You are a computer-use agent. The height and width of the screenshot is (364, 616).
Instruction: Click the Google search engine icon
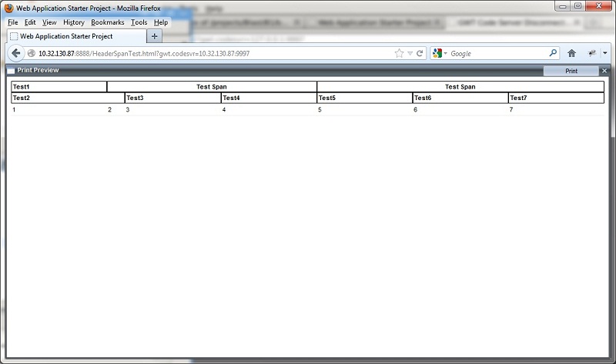coord(437,54)
